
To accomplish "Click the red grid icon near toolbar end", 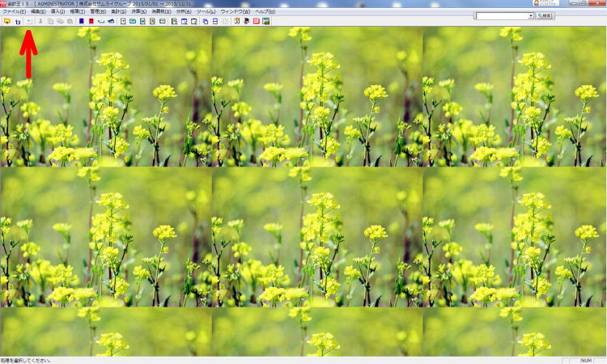I will [x=256, y=21].
